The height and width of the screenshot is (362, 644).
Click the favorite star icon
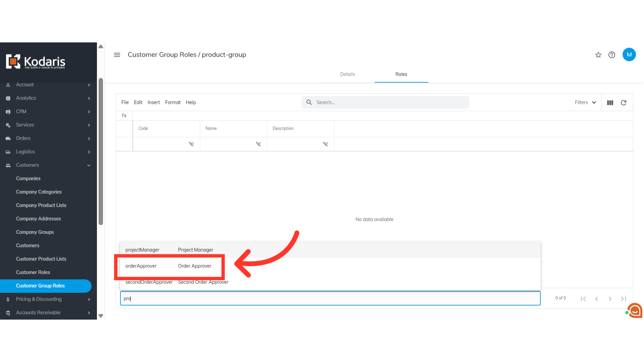[598, 55]
